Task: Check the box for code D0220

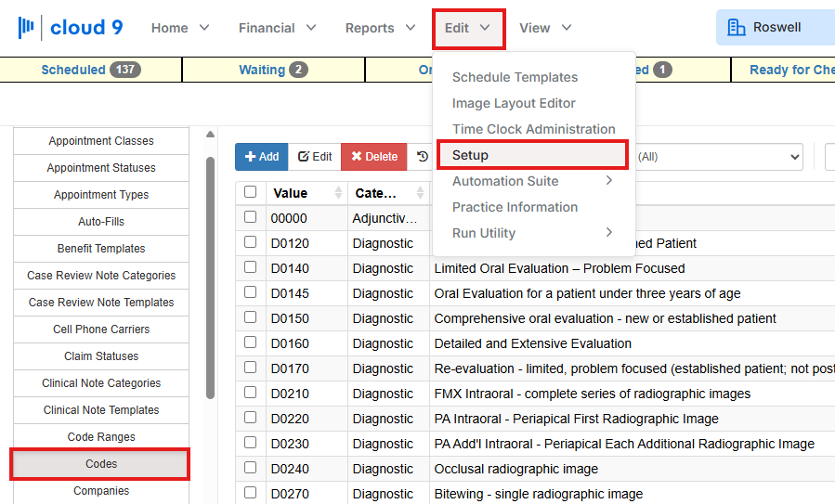Action: click(x=250, y=417)
